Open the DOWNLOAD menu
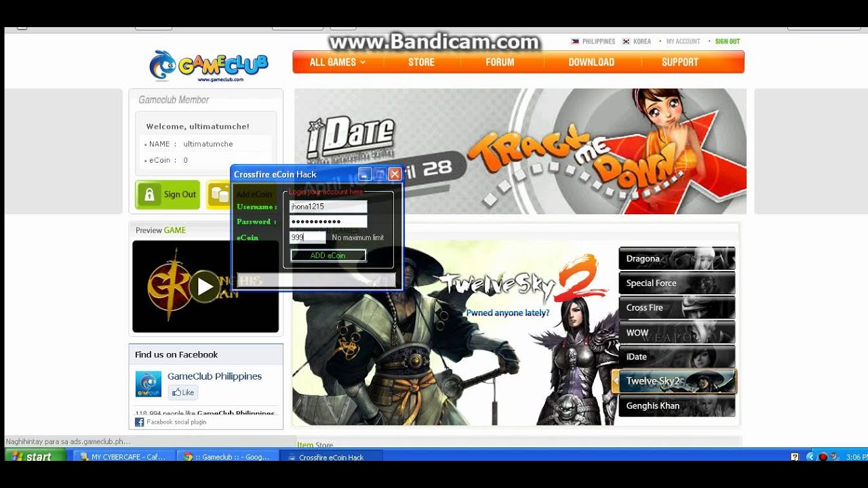 click(x=591, y=62)
